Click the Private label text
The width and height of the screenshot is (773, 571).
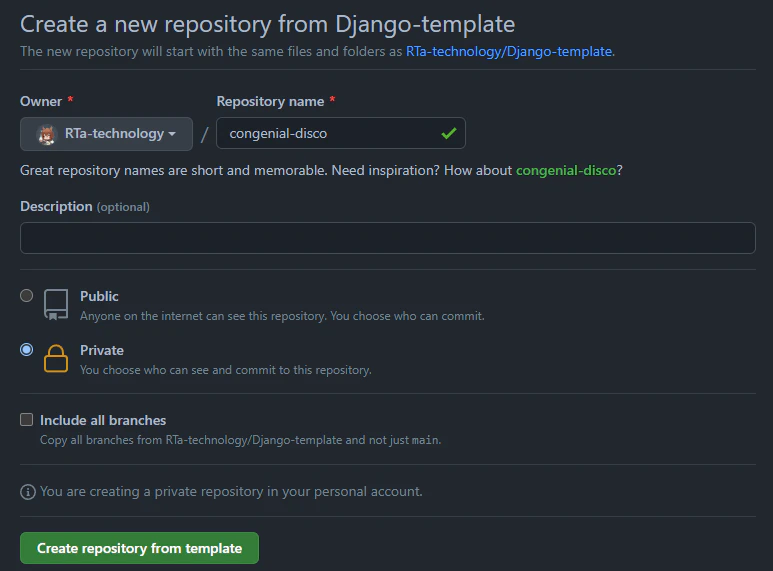(x=102, y=351)
